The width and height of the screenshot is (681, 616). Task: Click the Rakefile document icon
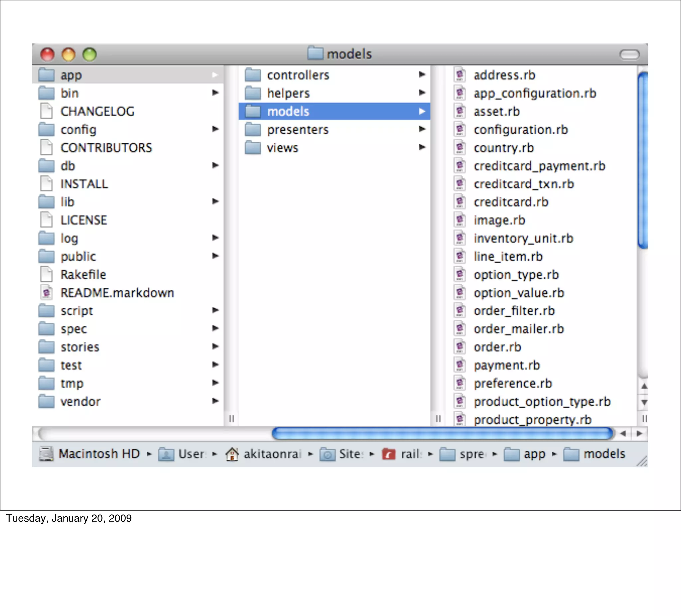click(46, 274)
